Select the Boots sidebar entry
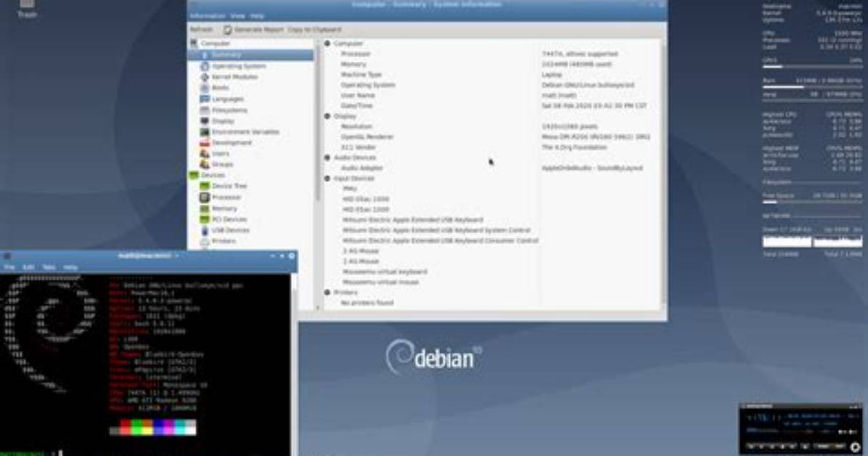Image resolution: width=868 pixels, height=456 pixels. [220, 88]
